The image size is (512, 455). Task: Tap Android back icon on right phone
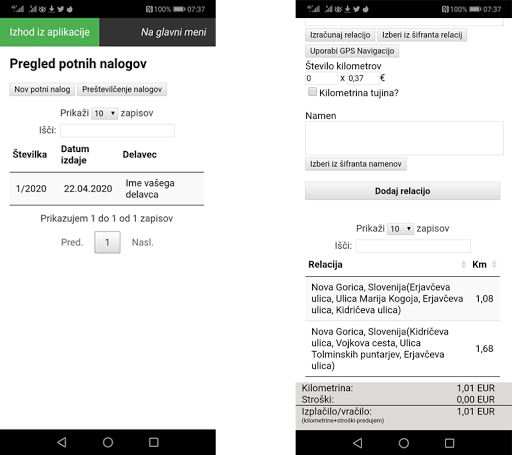pos(358,443)
